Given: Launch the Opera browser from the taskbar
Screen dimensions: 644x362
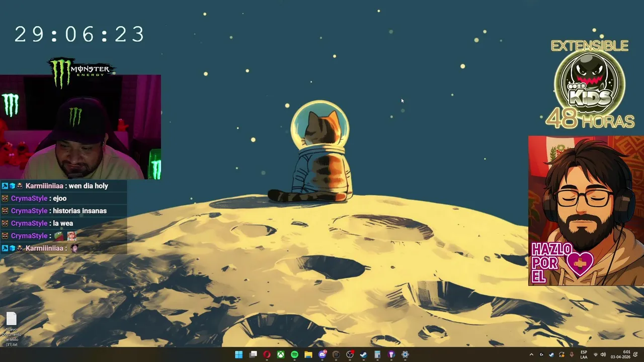Looking at the screenshot, I should pos(267,354).
